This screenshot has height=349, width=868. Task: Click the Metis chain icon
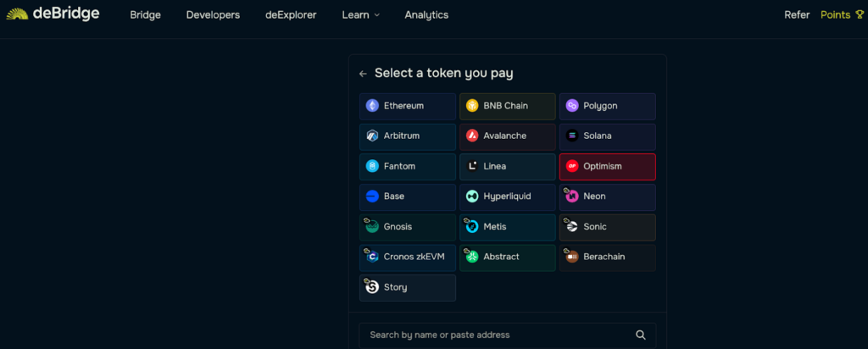click(471, 227)
